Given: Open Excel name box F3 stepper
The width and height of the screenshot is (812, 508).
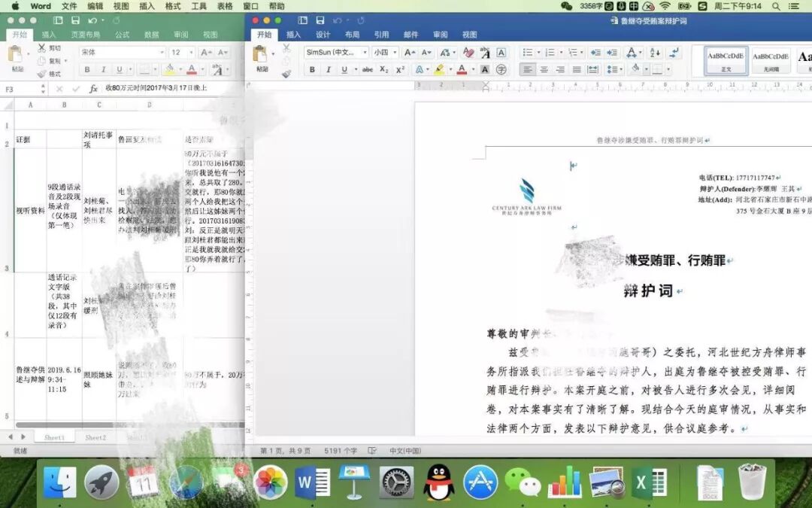Looking at the screenshot, I should click(x=43, y=89).
